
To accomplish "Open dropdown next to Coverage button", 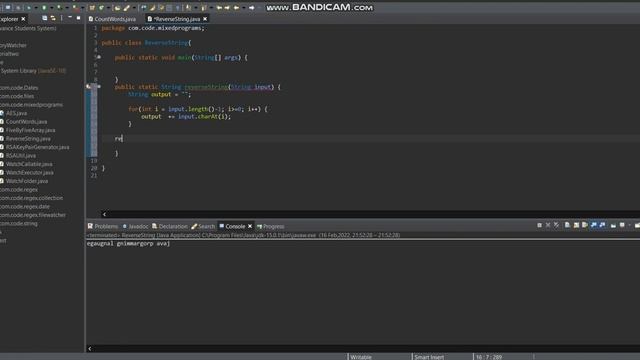I will point(67,7).
